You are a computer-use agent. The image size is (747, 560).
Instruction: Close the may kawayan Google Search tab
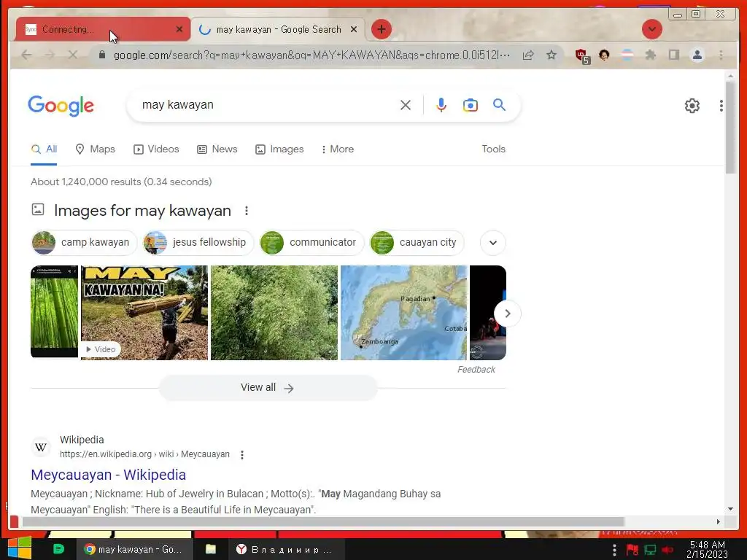point(354,29)
